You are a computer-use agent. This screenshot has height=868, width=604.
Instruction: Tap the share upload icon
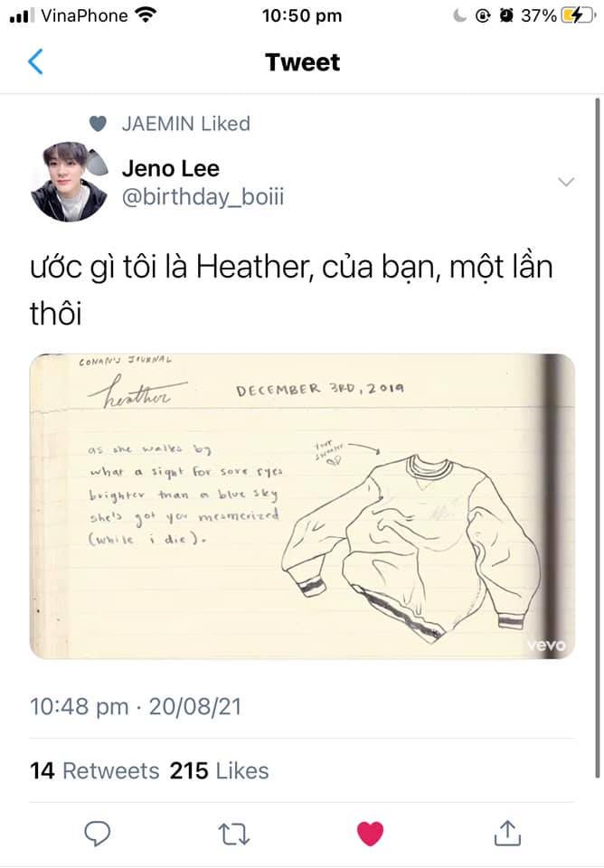507,833
